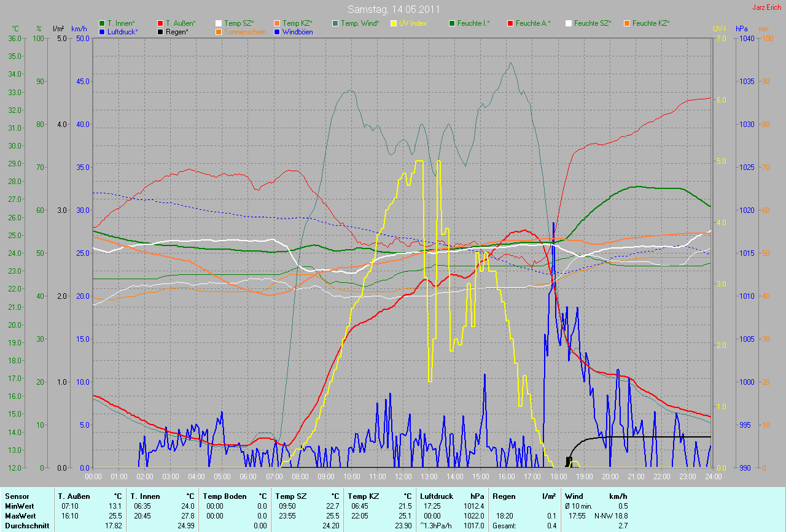Screen dimensions: 786x532
Task: Click the T. Außen column header in table
Action: (x=74, y=496)
